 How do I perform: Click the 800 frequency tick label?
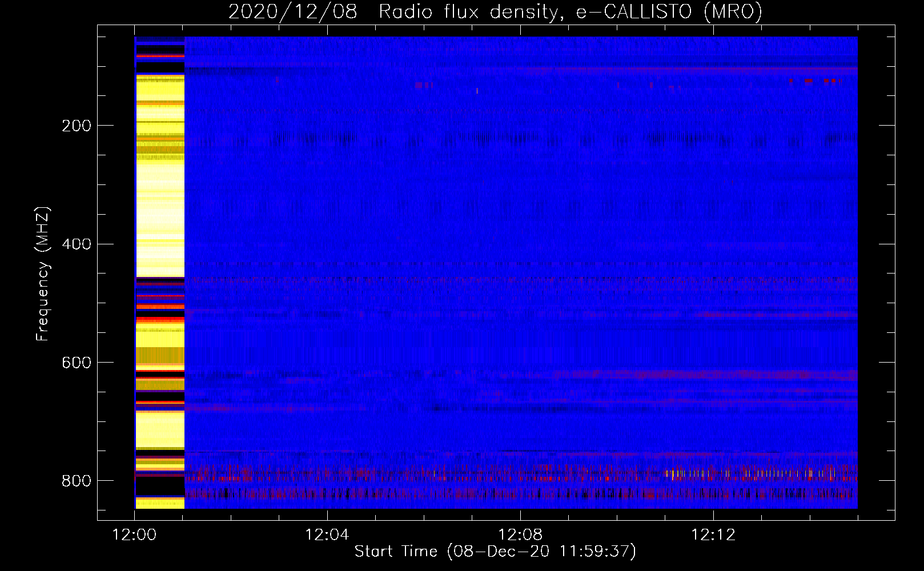[77, 481]
